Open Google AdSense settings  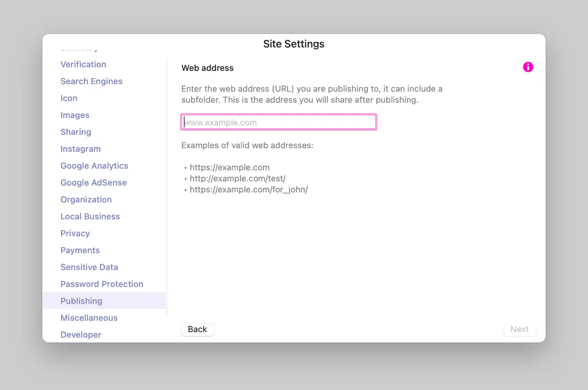coord(94,183)
